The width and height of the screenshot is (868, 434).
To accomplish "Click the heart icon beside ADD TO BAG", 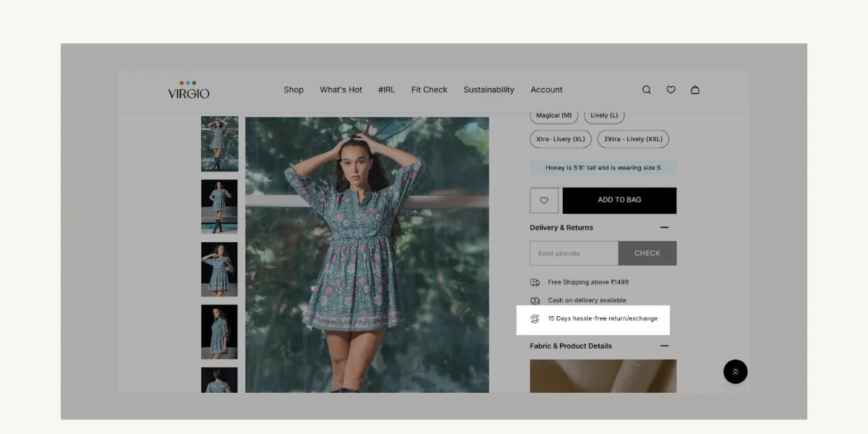I will 544,200.
